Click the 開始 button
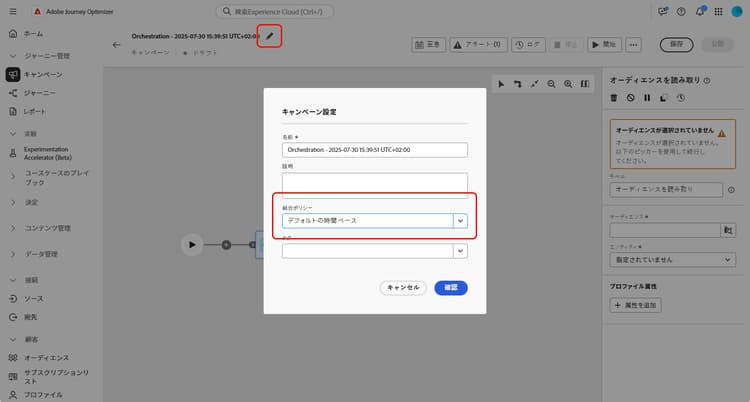The image size is (750, 402). [x=604, y=45]
